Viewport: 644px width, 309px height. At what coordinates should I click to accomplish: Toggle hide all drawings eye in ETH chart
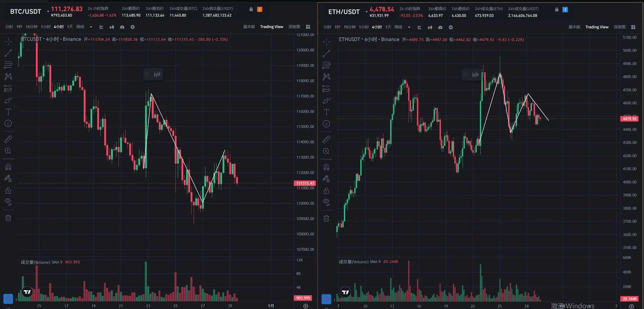pos(326,202)
